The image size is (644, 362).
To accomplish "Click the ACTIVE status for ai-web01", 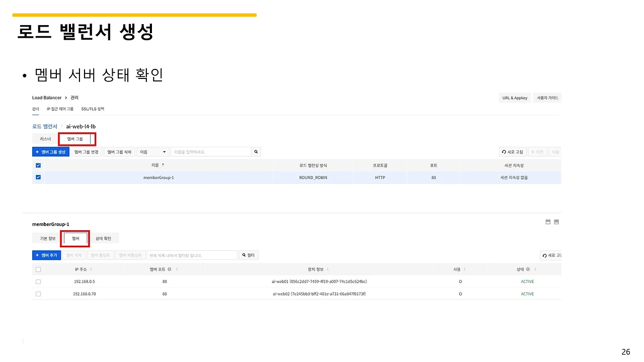I will (x=527, y=282).
